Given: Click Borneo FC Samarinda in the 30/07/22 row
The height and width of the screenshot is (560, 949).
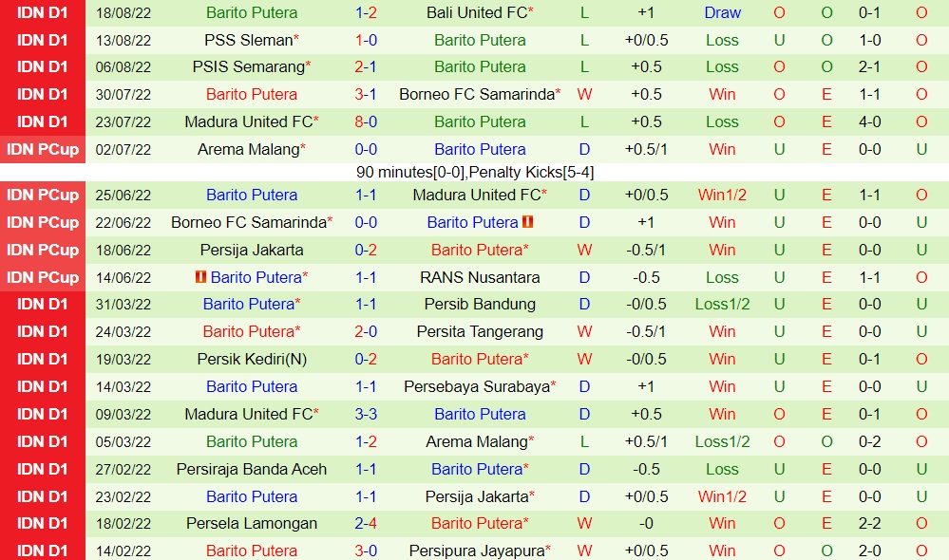Looking at the screenshot, I should 477,94.
